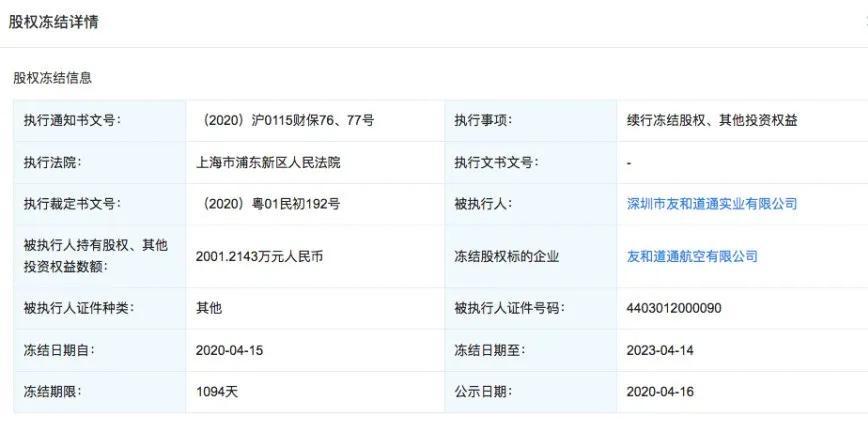Select the 冻结股权标的企业 label cell
The height and width of the screenshot is (447, 868).
(531, 256)
